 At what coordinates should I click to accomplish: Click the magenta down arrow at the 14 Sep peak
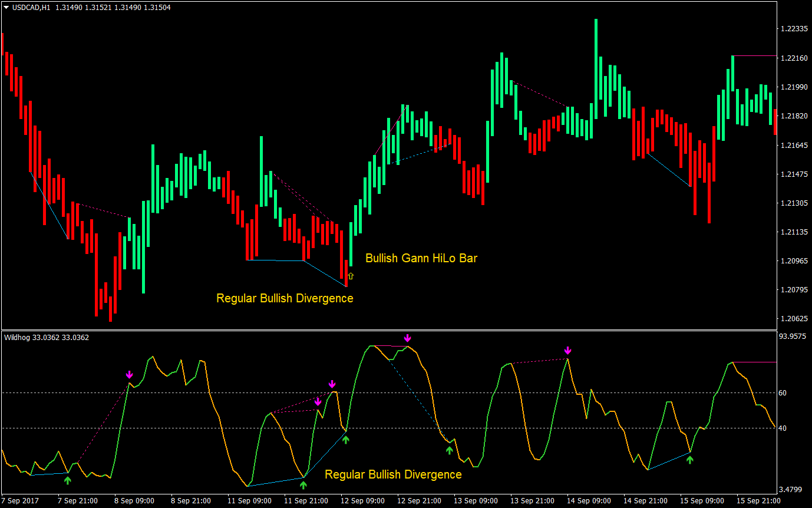pyautogui.click(x=567, y=350)
